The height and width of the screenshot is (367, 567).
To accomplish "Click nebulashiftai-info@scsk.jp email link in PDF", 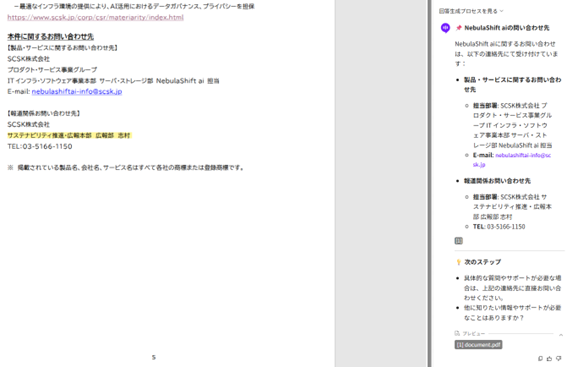I will point(77,91).
